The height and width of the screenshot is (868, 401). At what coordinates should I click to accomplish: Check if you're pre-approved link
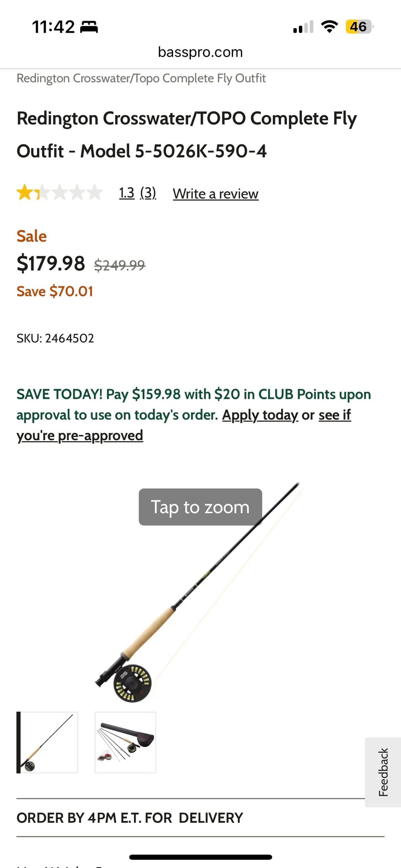(x=79, y=435)
